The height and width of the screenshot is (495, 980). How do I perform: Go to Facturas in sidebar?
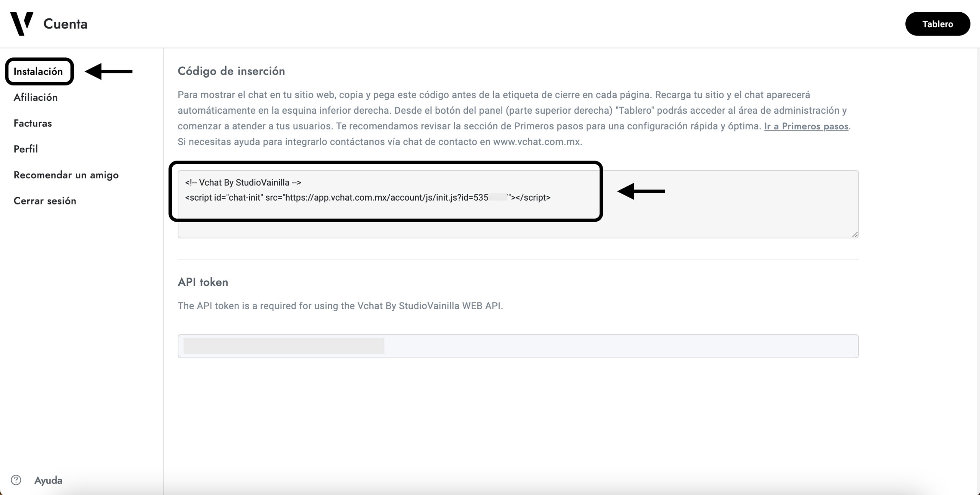(x=33, y=123)
